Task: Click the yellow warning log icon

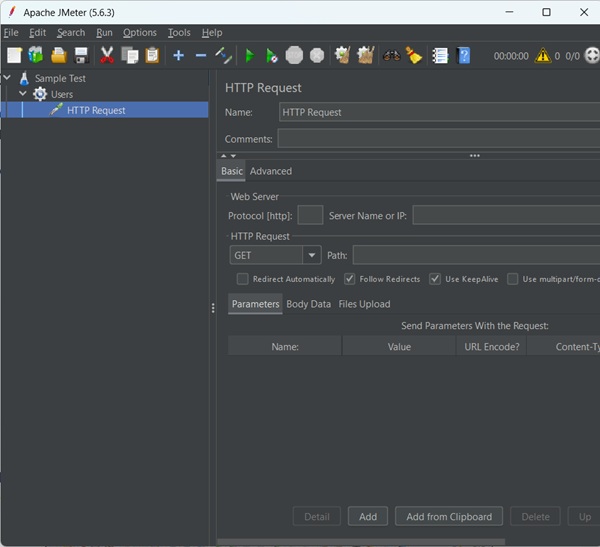Action: click(543, 56)
